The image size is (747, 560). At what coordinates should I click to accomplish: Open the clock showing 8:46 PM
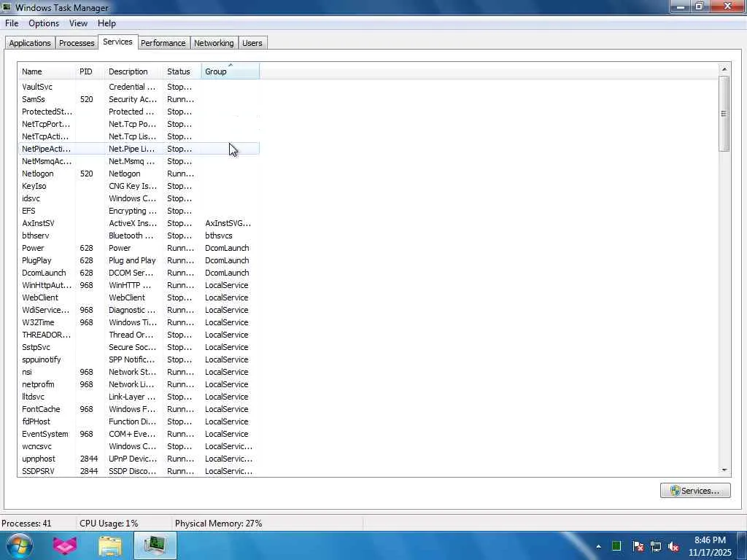[x=710, y=546]
